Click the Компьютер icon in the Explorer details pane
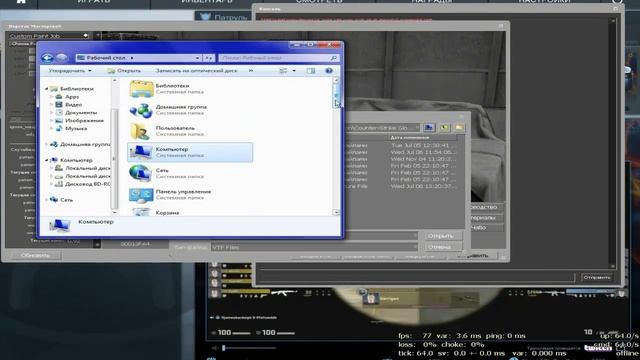640x360 pixels. pyautogui.click(x=60, y=225)
